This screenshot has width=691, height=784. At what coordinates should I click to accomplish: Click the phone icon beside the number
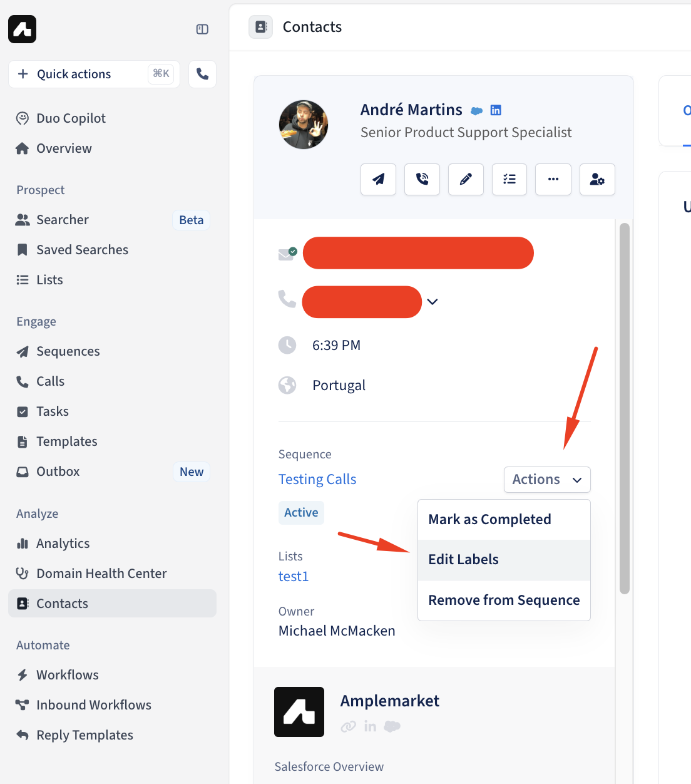(287, 299)
